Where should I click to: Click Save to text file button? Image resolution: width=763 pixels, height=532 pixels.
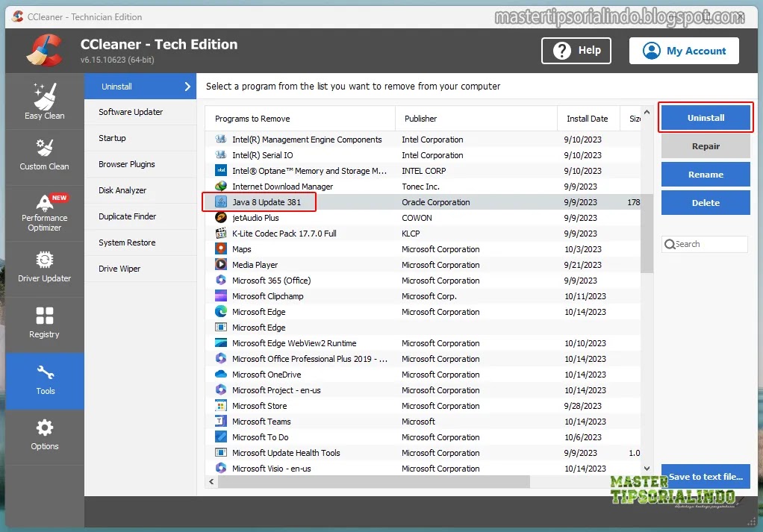tap(706, 477)
